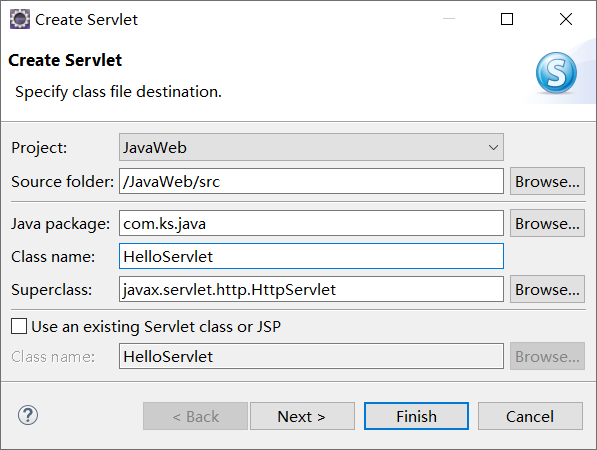Browse for the Superclass

(x=547, y=289)
